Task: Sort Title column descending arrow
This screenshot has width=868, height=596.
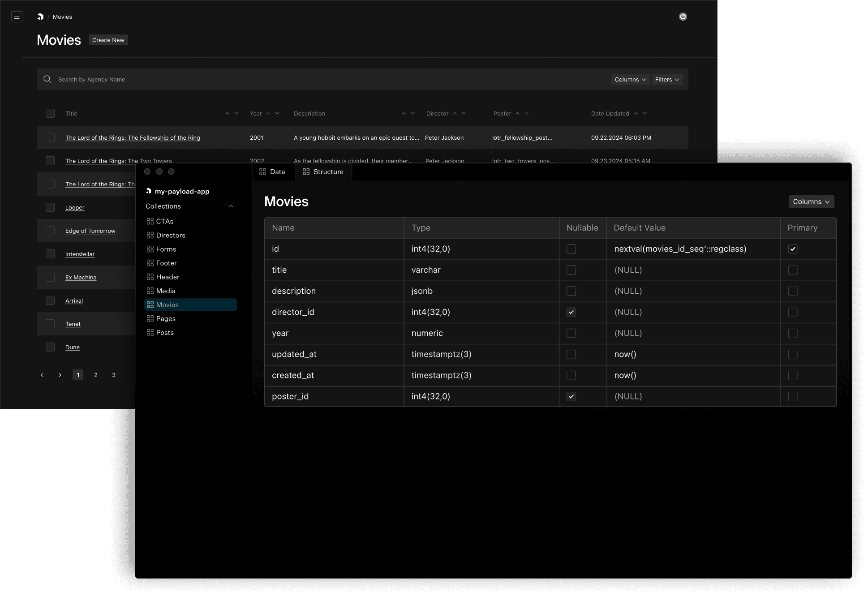Action: [x=236, y=113]
